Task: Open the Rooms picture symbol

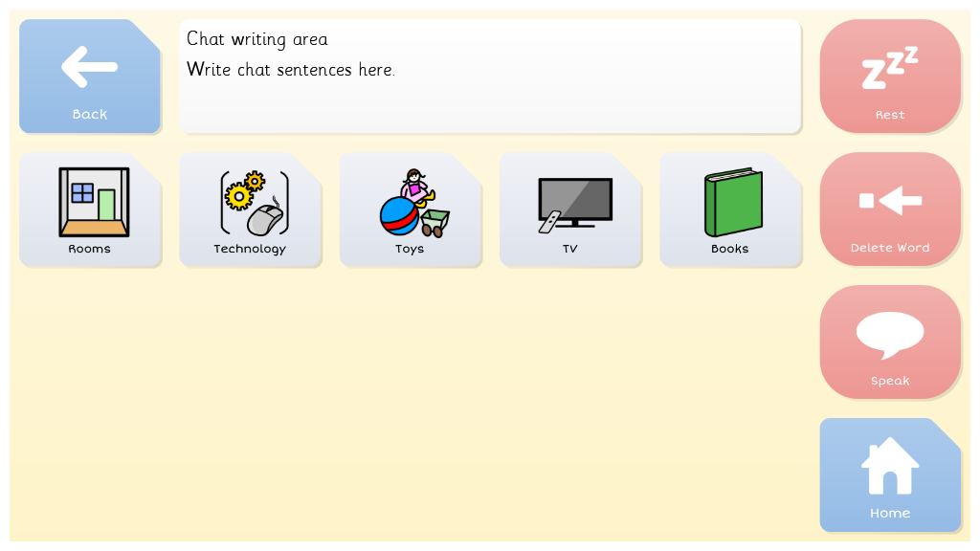Action: pos(93,202)
